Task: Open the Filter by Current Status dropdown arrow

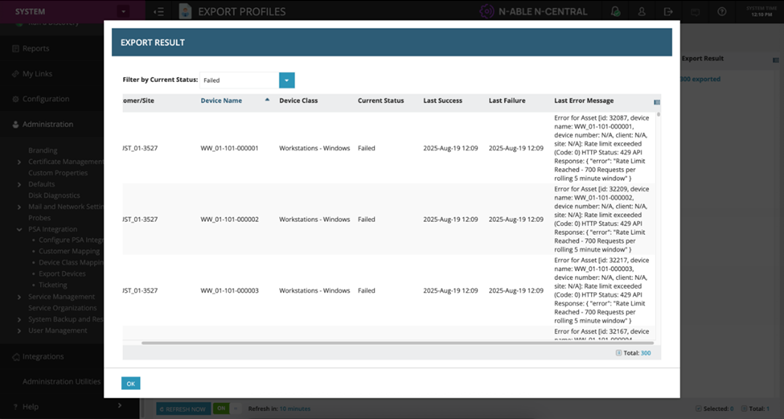Action: [287, 80]
